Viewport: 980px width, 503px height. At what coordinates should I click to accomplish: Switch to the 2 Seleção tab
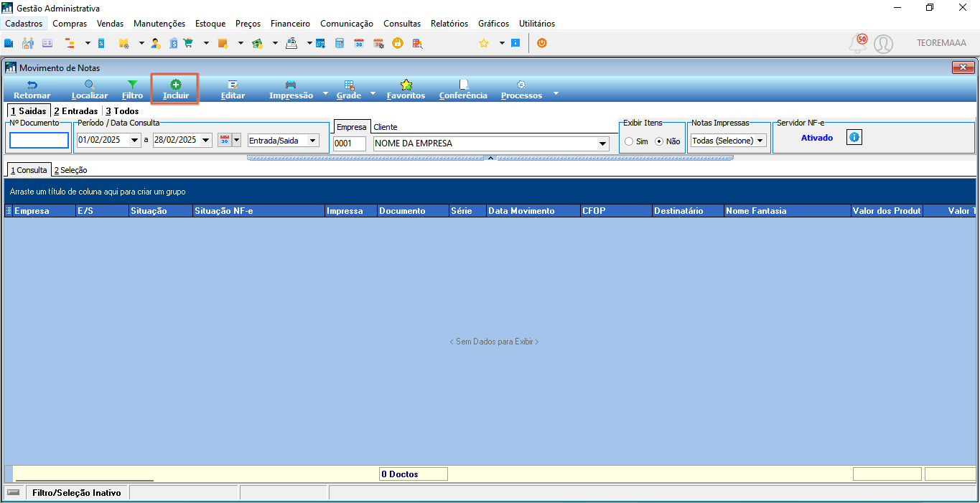[71, 170]
